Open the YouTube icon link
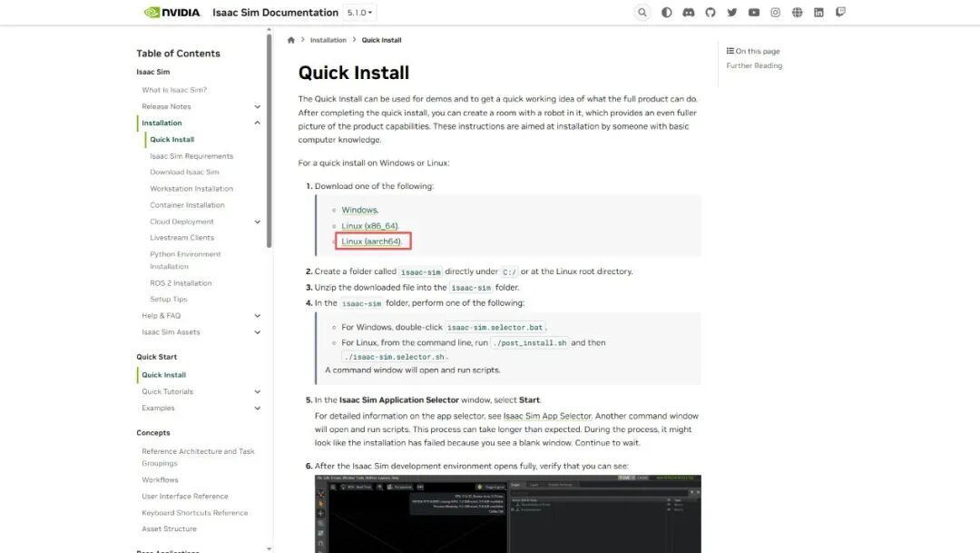Screen dimensions: 980x553 pyautogui.click(x=754, y=13)
